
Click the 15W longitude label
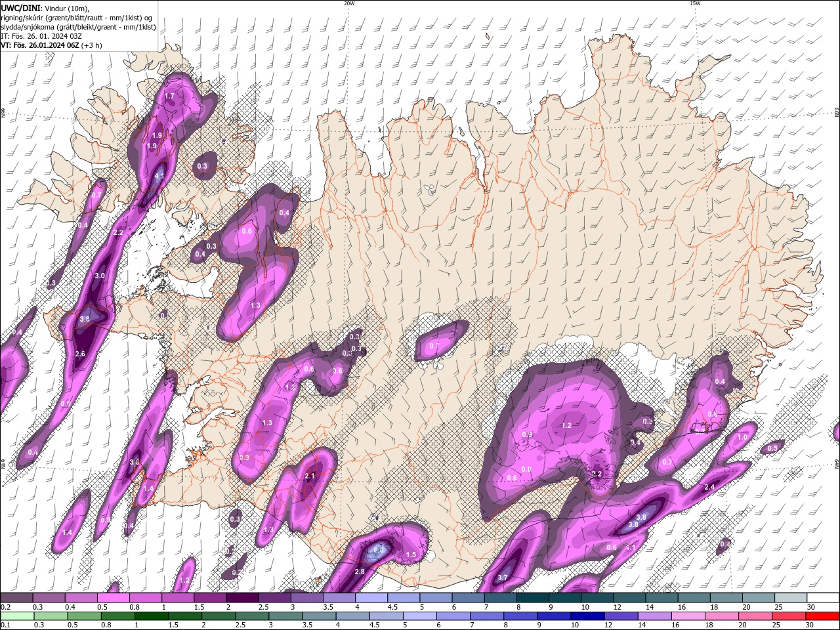(695, 3)
